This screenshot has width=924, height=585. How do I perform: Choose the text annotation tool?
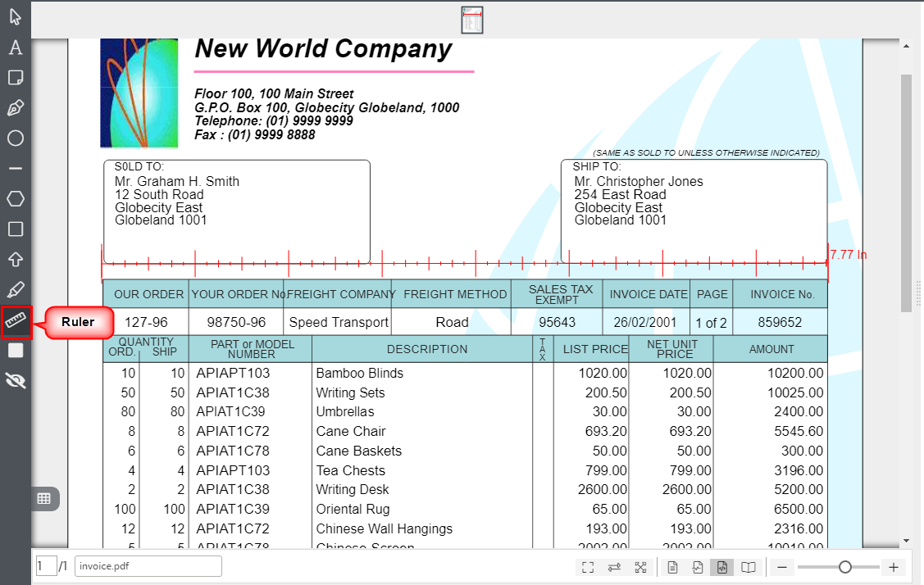click(16, 48)
